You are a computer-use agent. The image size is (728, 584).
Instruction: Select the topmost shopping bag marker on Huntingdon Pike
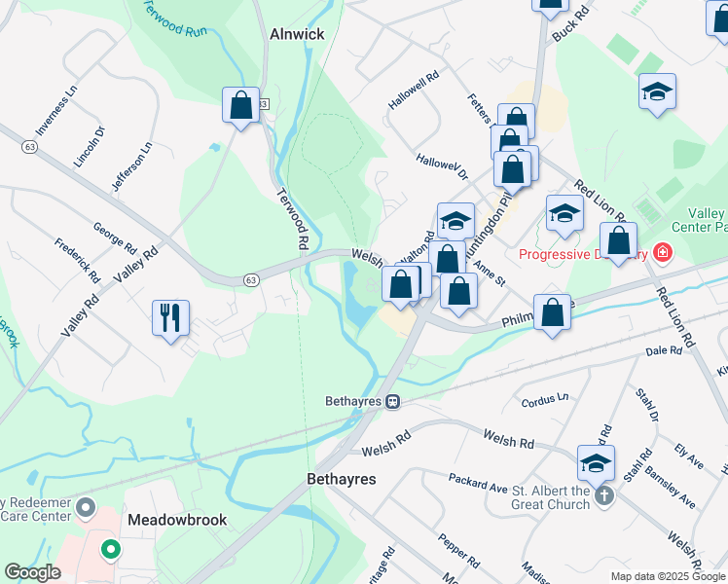coord(516,122)
